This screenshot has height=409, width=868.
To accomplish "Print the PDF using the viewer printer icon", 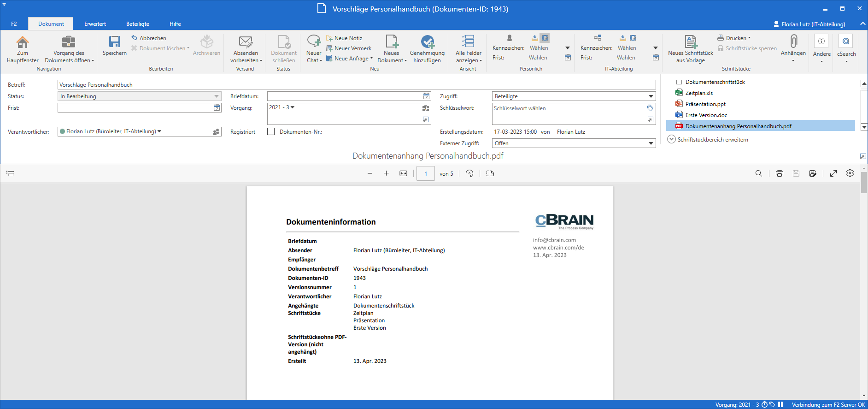I will pyautogui.click(x=779, y=173).
